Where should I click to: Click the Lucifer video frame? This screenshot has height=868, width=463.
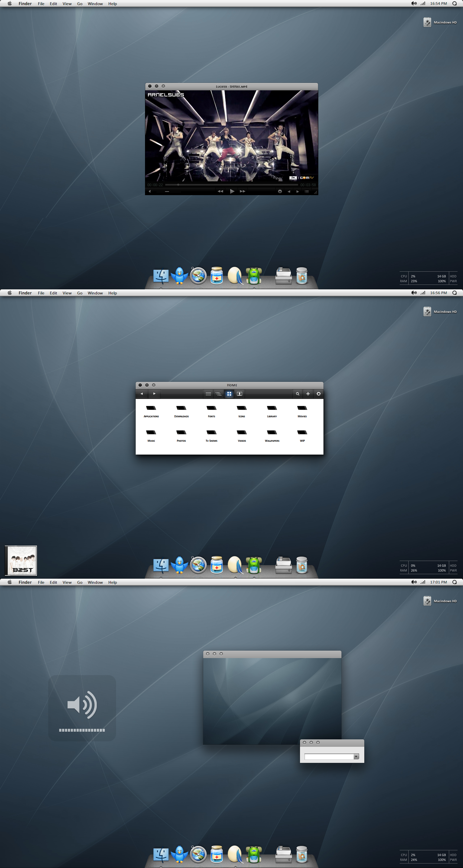pyautogui.click(x=232, y=136)
